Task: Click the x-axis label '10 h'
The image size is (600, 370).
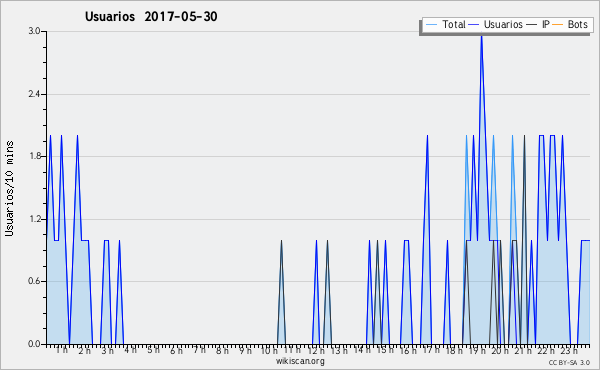Action: point(269,350)
